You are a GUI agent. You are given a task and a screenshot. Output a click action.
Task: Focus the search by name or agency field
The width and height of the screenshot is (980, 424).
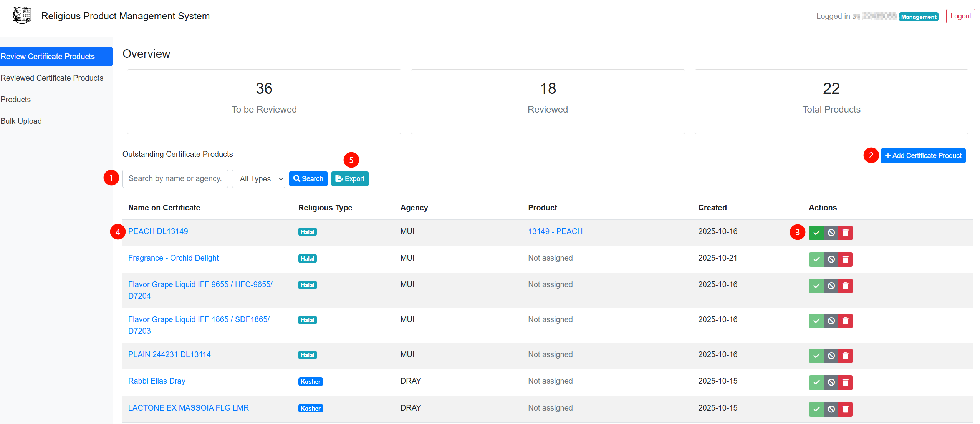click(175, 179)
